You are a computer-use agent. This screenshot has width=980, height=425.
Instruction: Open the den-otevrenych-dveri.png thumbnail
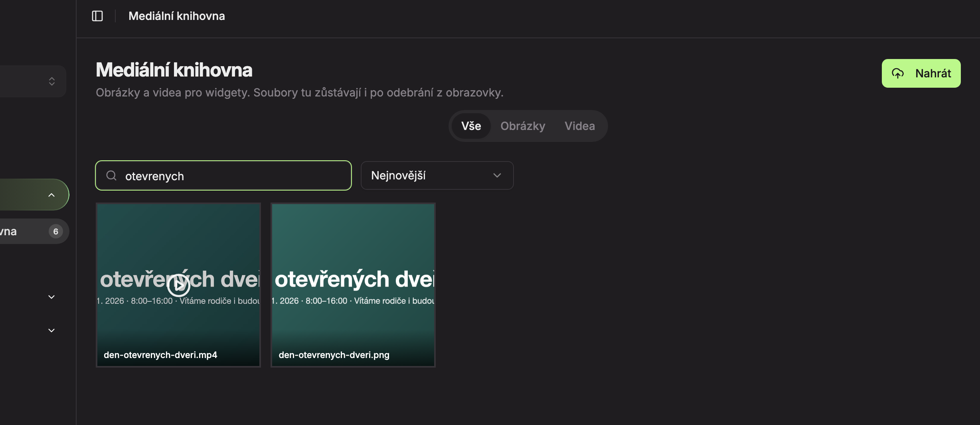click(353, 285)
